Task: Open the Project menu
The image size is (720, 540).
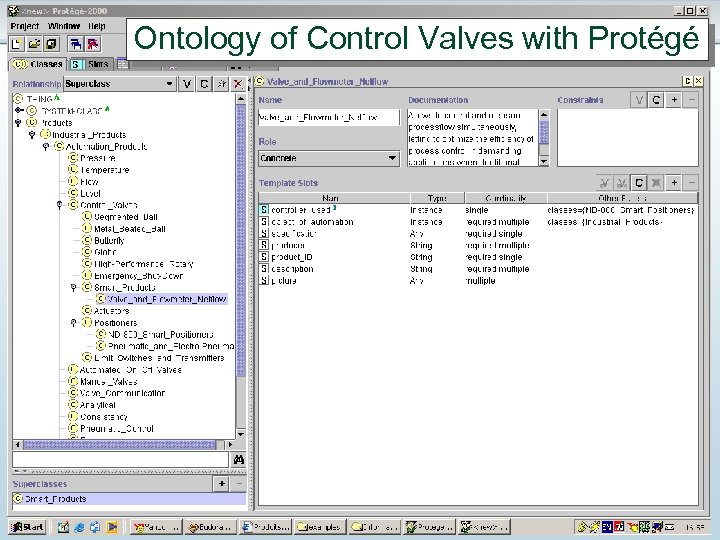Action: pyautogui.click(x=25, y=26)
